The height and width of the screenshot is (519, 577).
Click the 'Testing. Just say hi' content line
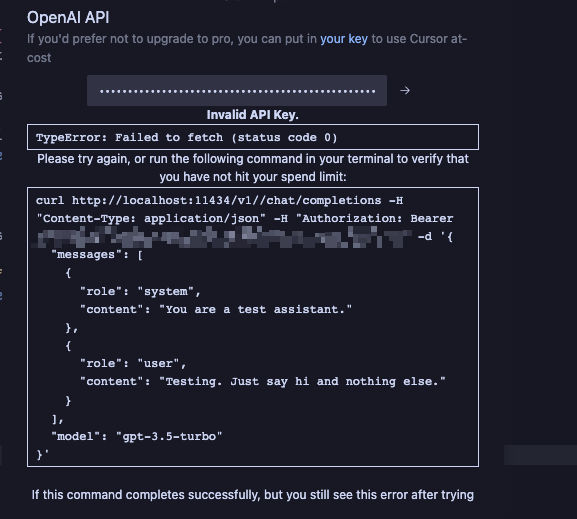click(262, 382)
